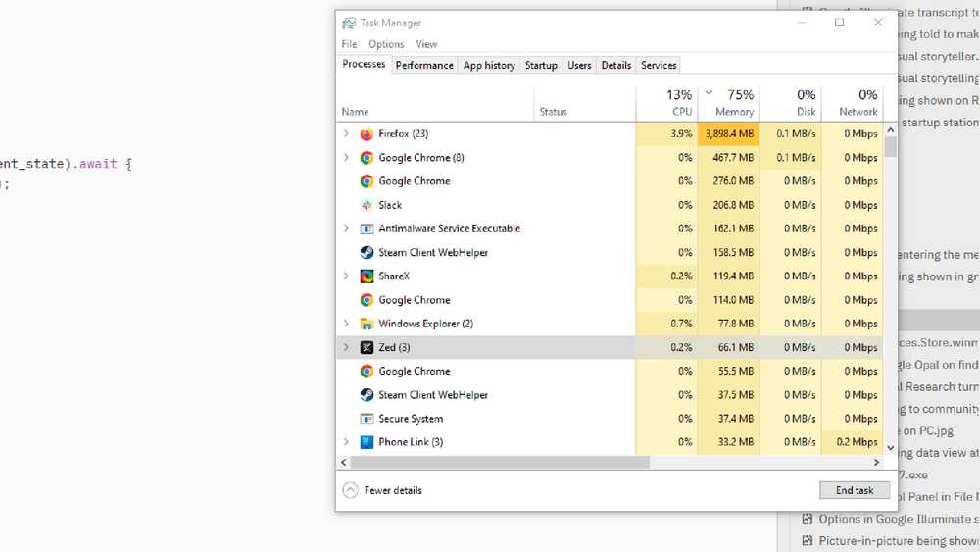Screen dimensions: 980x552
Task: Click the Zed editor icon
Action: click(367, 348)
